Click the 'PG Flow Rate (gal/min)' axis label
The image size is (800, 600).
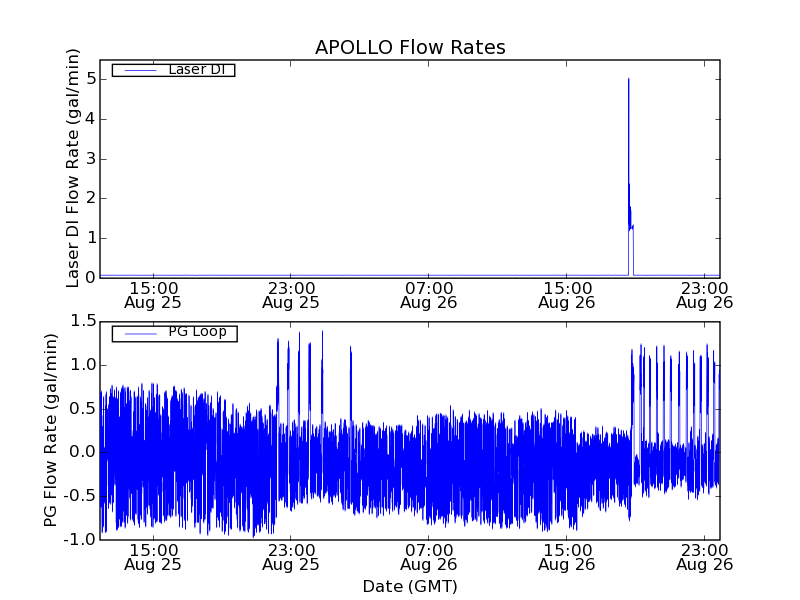click(50, 431)
